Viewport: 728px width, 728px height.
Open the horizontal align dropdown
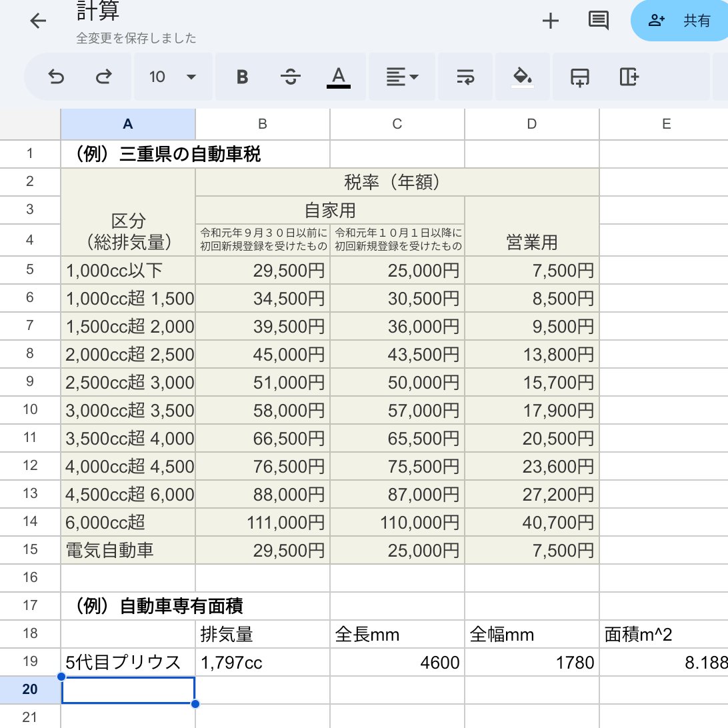[x=402, y=77]
